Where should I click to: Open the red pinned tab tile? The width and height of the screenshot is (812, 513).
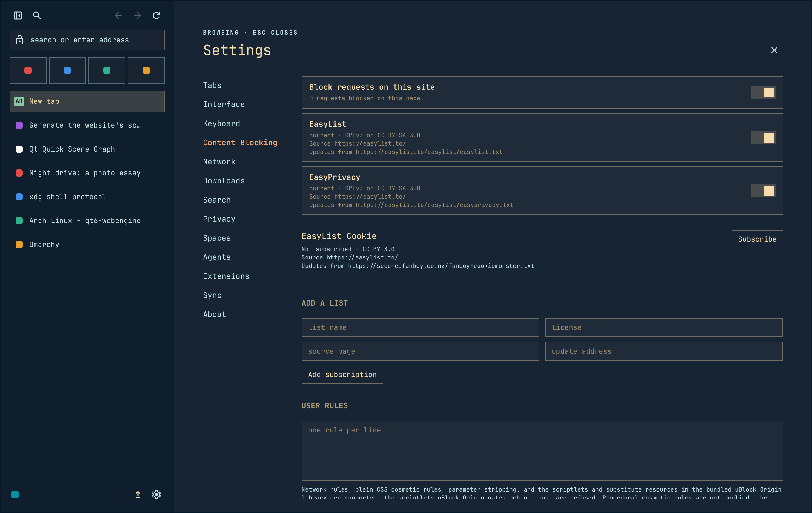click(28, 70)
